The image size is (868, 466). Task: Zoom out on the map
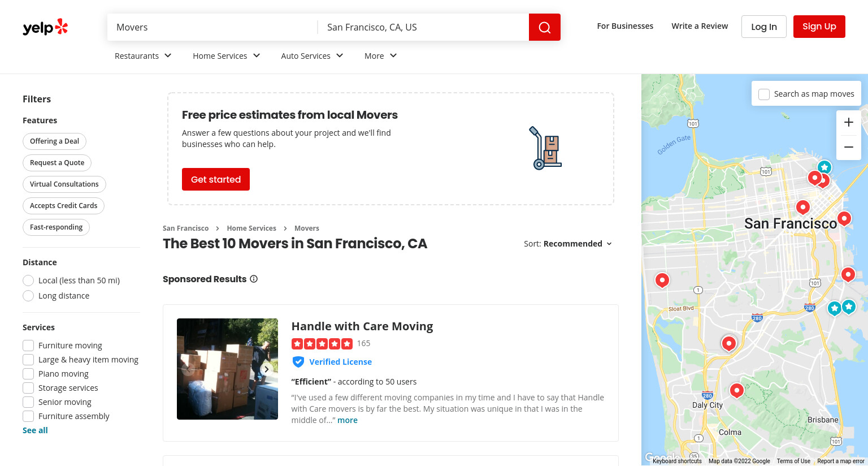click(849, 147)
